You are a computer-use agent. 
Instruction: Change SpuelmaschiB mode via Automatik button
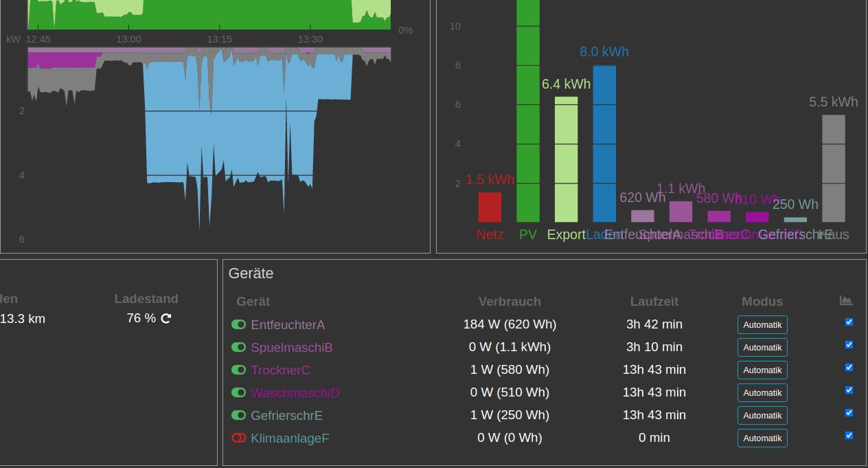(762, 347)
